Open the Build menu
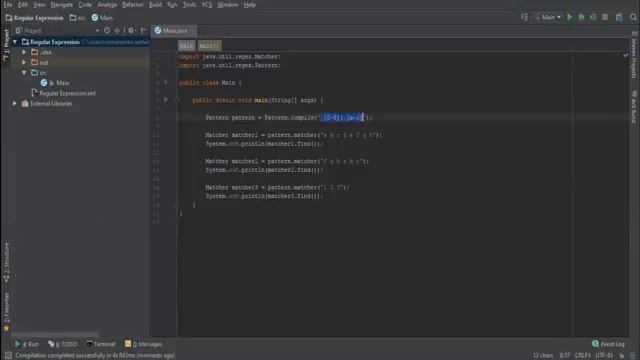 point(155,5)
